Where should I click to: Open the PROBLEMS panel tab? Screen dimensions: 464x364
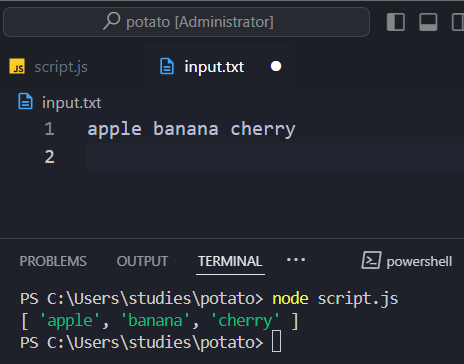[x=53, y=261]
